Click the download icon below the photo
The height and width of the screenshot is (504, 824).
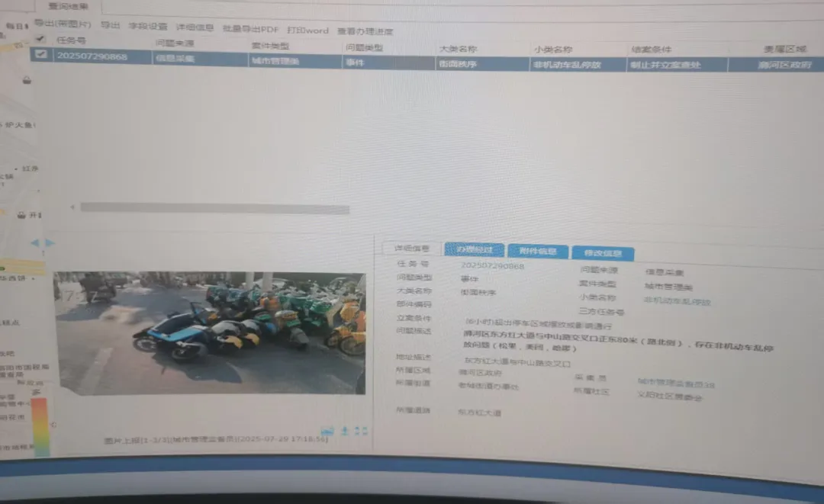[x=345, y=431]
